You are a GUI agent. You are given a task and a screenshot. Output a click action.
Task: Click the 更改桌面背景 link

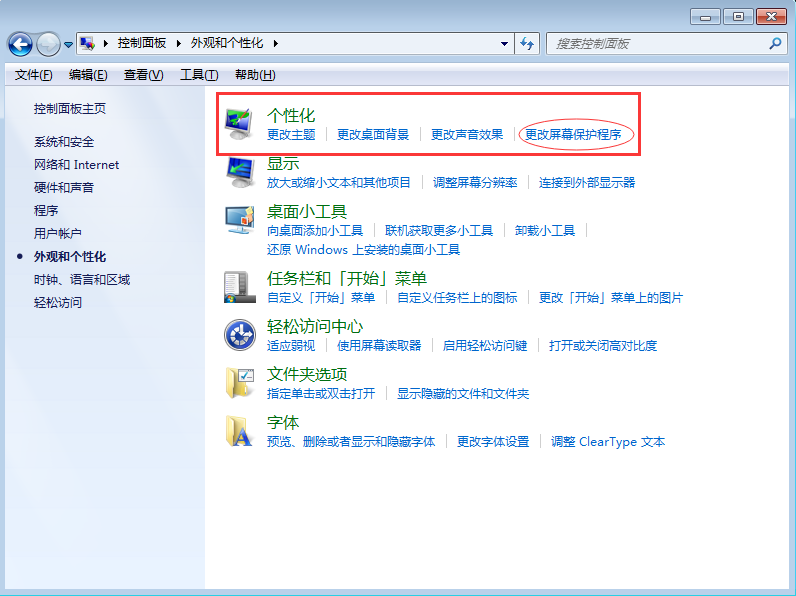coord(373,135)
